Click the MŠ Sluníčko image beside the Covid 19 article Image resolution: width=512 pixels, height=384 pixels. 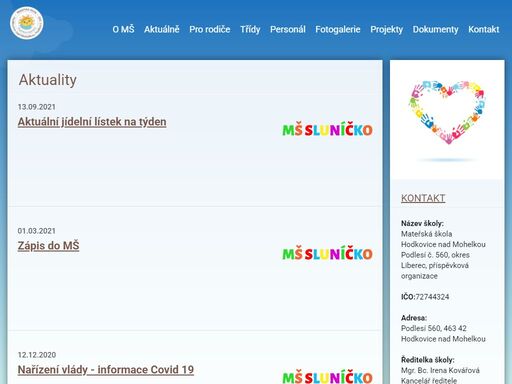(x=327, y=377)
